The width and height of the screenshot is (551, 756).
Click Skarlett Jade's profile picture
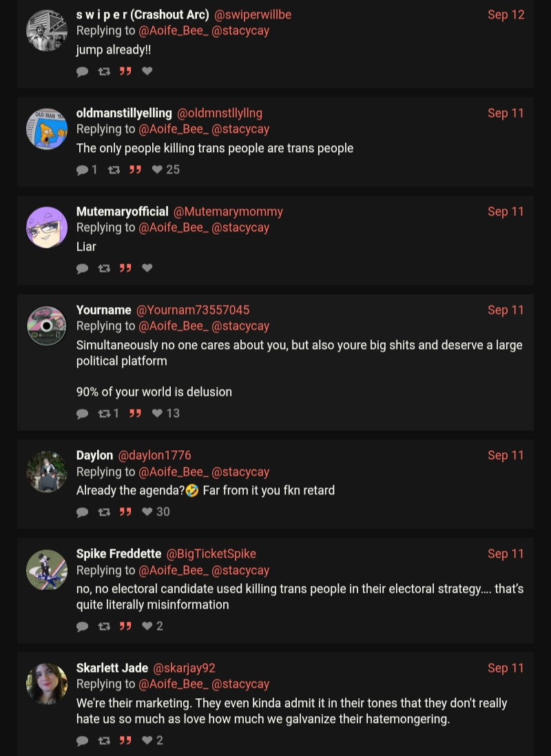[x=47, y=684]
